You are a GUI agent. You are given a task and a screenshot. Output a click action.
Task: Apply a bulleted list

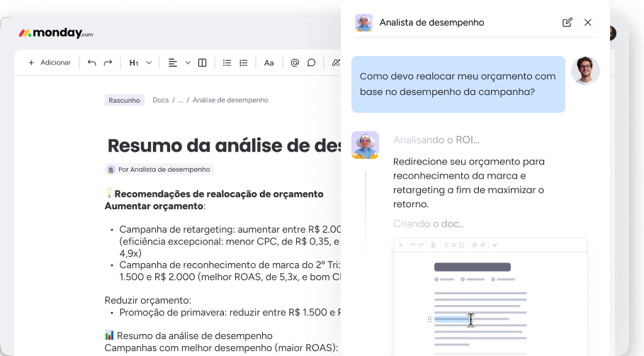point(227,62)
